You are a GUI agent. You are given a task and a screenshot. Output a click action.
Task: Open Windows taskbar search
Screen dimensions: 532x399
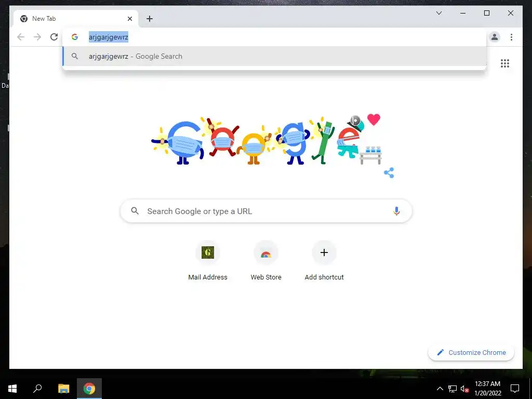pos(37,389)
